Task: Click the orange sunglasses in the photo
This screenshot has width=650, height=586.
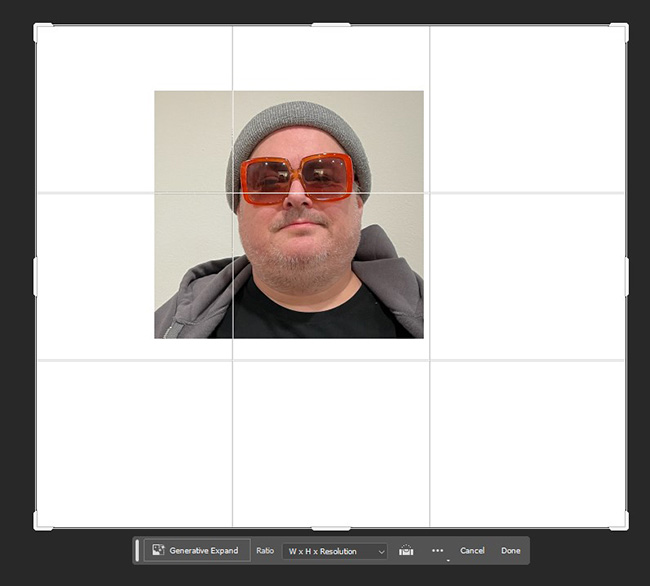Action: coord(297,178)
